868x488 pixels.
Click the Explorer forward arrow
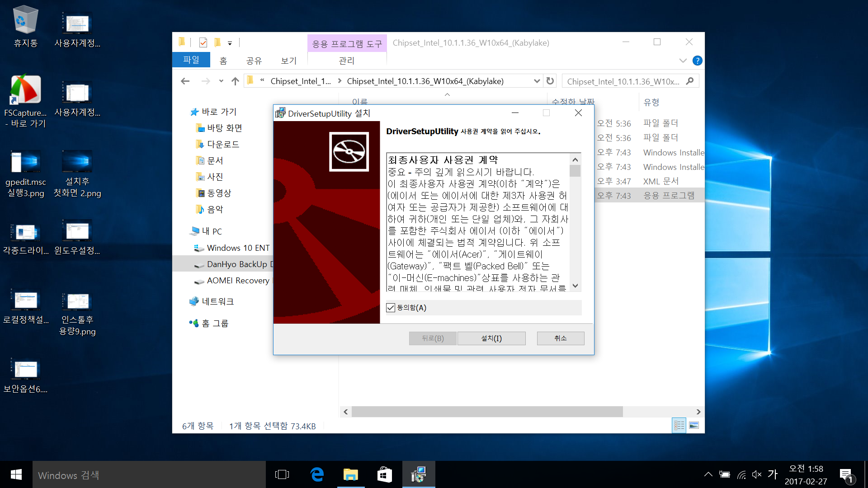(x=206, y=81)
